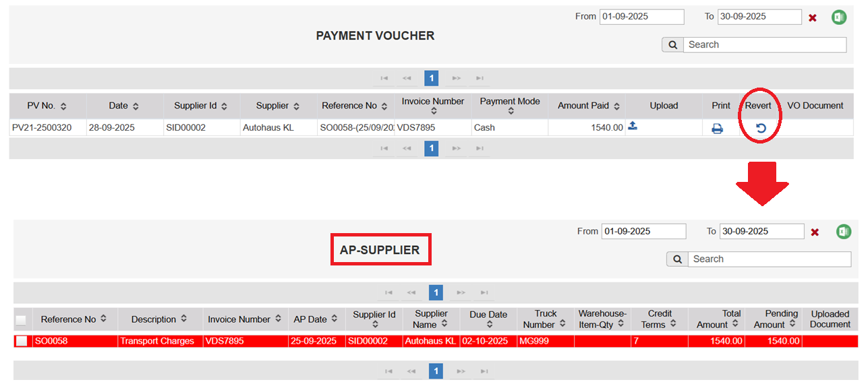Go to previous page above AP-Supplier table

point(411,292)
